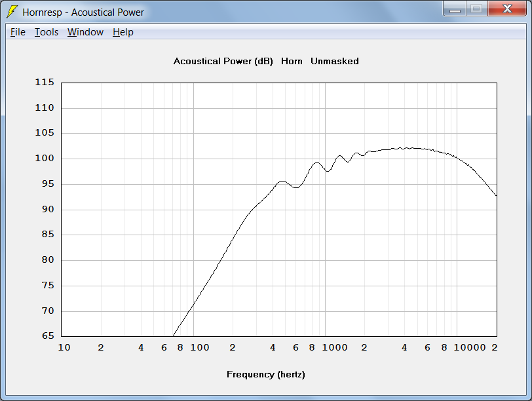Click the 1000 Hz frequency label

pyautogui.click(x=335, y=348)
